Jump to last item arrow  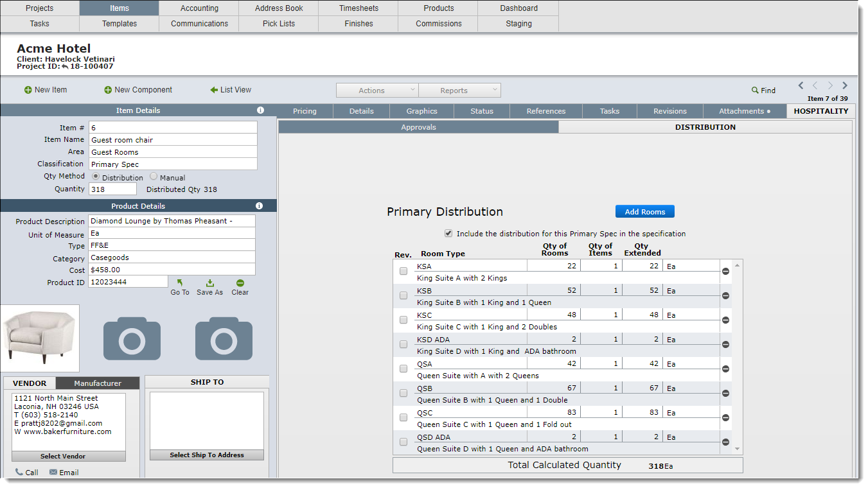click(x=845, y=85)
